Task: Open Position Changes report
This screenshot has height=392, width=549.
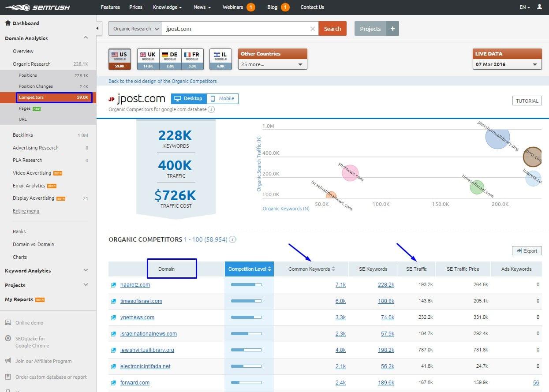Action: 36,86
